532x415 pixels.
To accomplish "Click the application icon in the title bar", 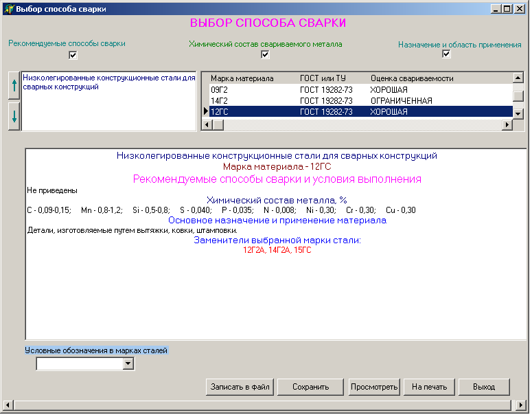I will tap(9, 9).
